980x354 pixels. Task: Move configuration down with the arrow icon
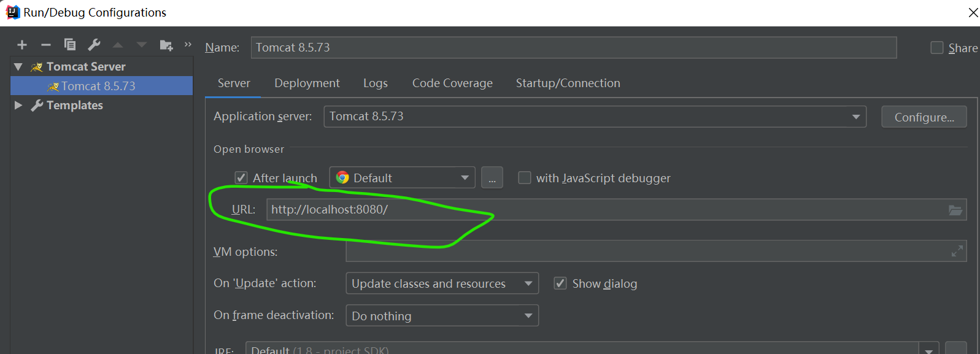click(142, 45)
